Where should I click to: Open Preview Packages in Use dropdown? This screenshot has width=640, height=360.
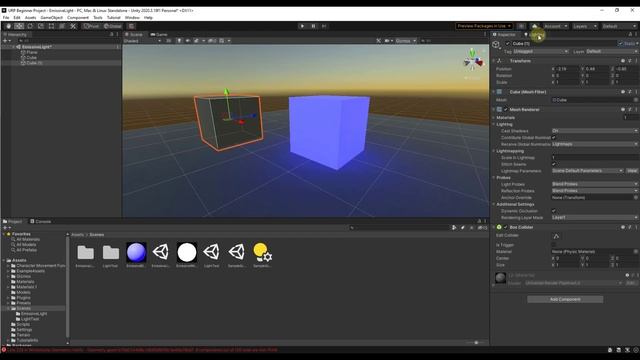point(484,26)
